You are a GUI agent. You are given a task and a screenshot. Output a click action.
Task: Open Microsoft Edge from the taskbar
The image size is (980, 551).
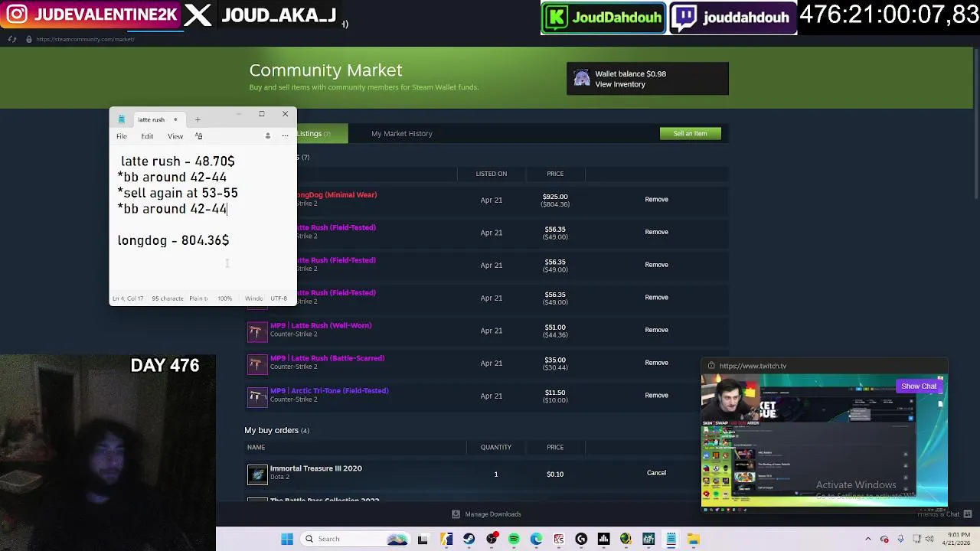tap(536, 539)
